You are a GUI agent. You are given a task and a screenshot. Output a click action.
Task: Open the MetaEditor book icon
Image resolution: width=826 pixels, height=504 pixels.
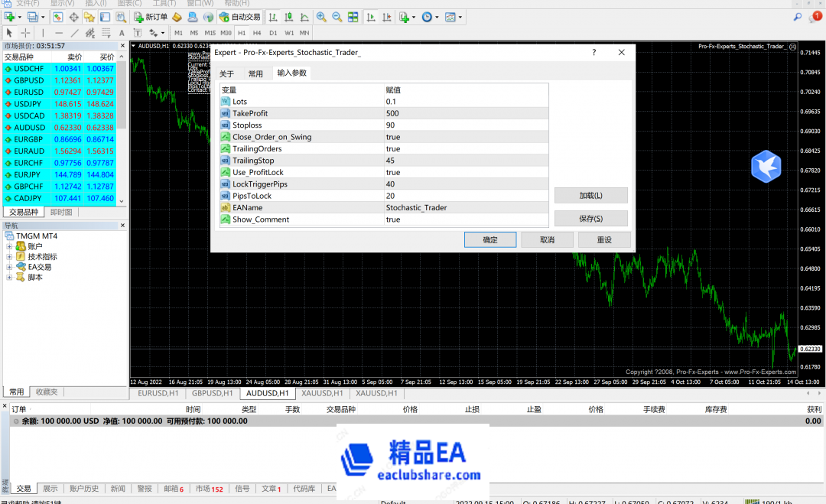pos(177,17)
